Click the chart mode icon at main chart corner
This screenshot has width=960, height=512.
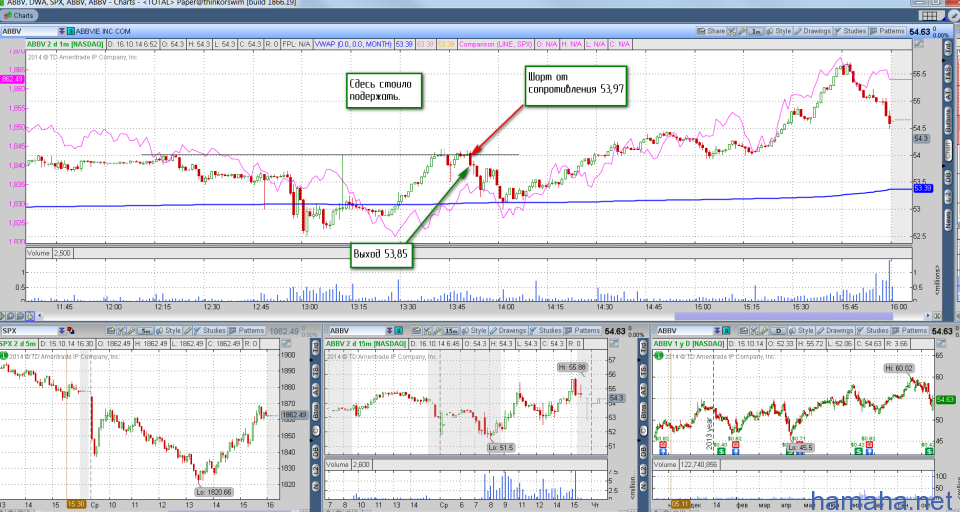[x=919, y=43]
